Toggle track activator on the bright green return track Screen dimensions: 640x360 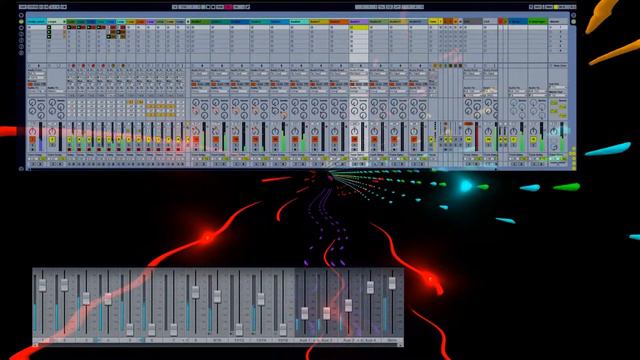click(533, 140)
